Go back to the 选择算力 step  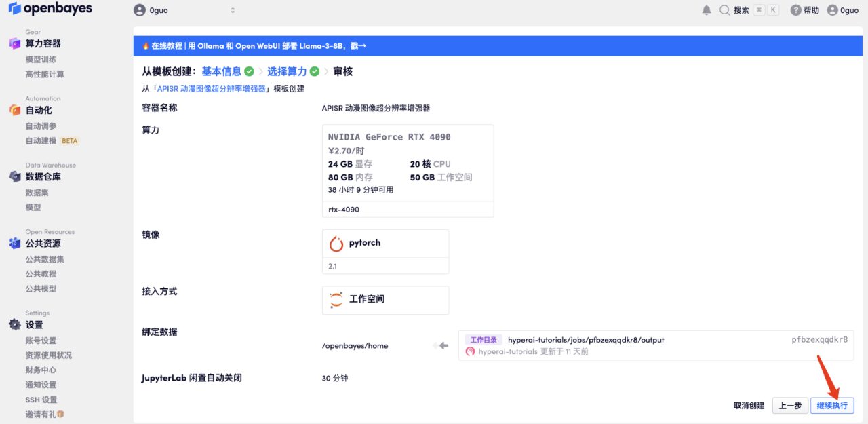click(x=287, y=71)
